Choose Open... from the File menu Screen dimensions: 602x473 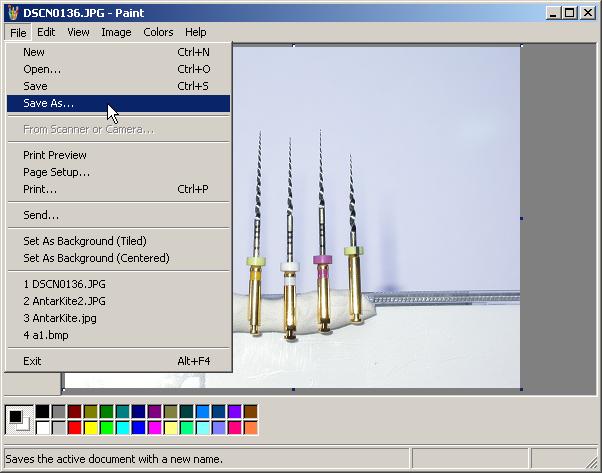tap(118, 69)
